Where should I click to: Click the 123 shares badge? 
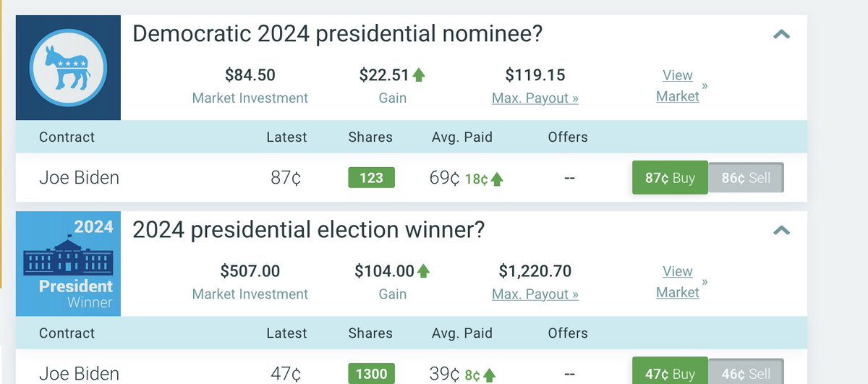371,178
